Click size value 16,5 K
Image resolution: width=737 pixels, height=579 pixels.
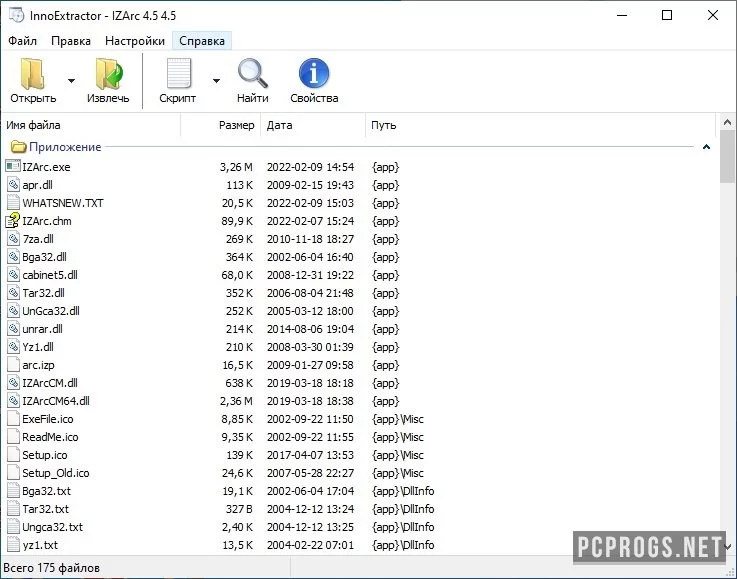237,365
